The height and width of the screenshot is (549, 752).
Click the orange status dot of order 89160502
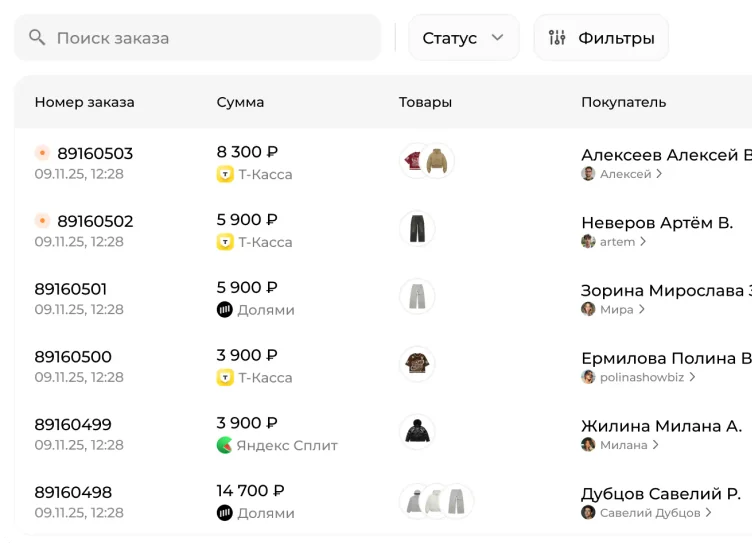pos(42,221)
